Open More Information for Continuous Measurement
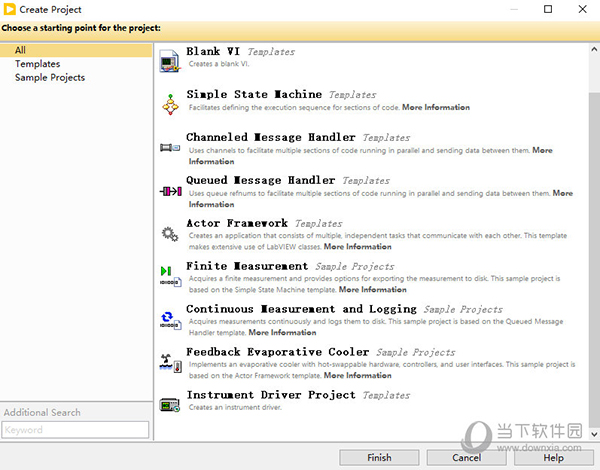The width and height of the screenshot is (600, 470). [282, 333]
